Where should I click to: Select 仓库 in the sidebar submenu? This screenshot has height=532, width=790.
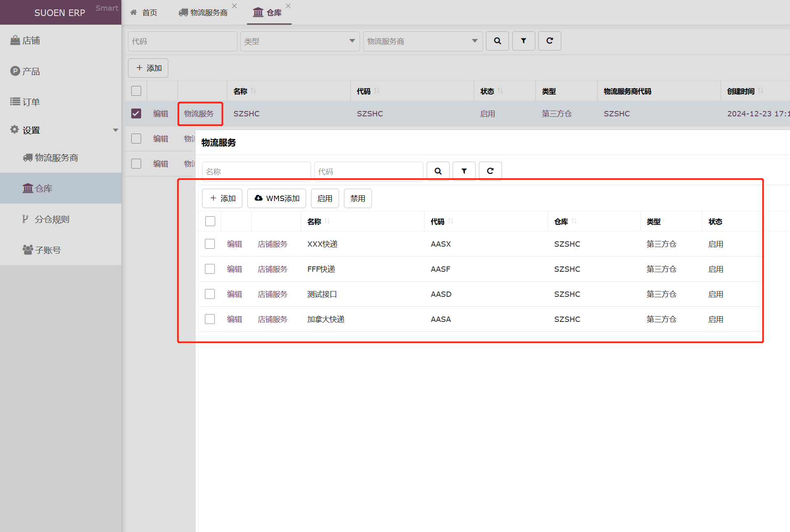(x=60, y=188)
